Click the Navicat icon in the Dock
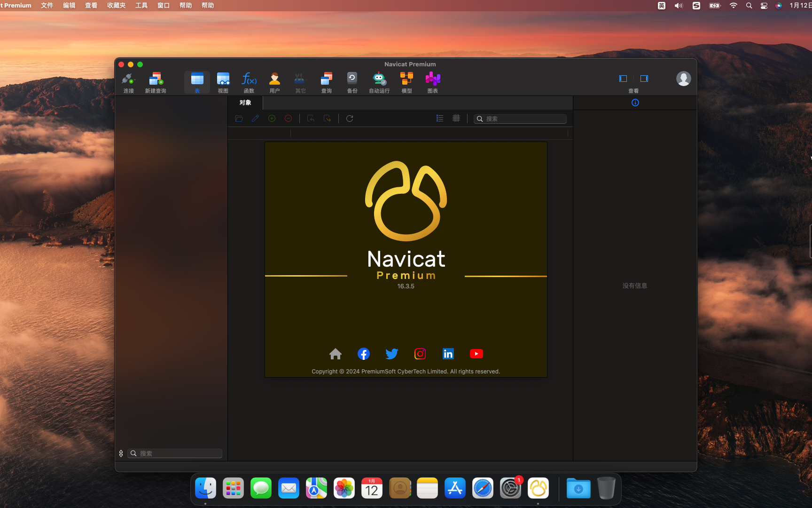This screenshot has width=812, height=508. pyautogui.click(x=538, y=488)
